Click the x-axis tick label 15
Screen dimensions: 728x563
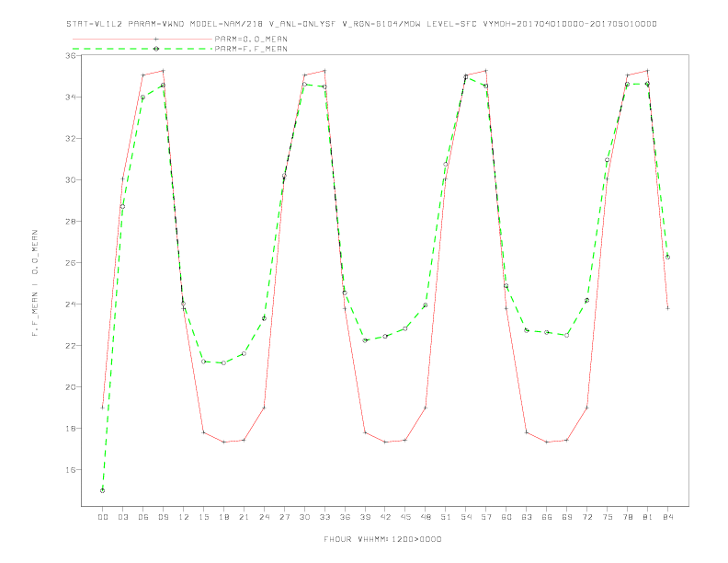(203, 517)
